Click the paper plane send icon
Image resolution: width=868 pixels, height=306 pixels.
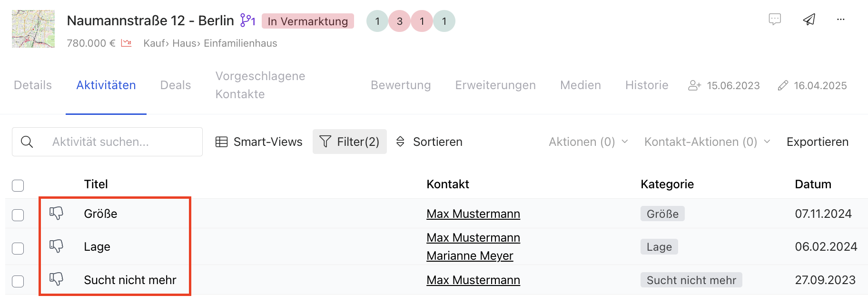[809, 20]
